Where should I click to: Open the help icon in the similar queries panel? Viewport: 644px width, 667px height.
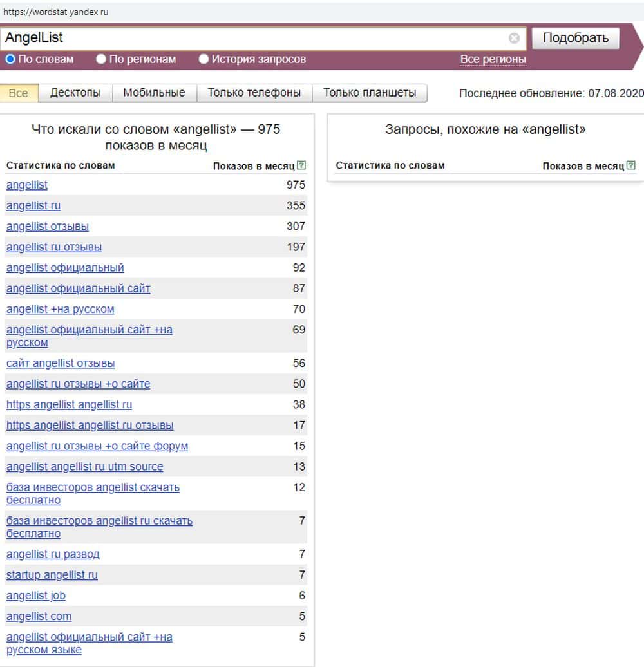(631, 165)
